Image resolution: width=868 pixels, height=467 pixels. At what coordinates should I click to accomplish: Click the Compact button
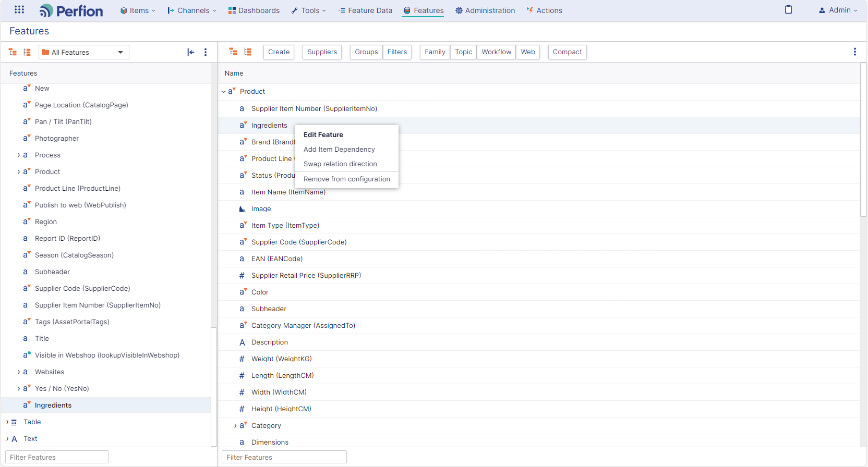tap(567, 52)
